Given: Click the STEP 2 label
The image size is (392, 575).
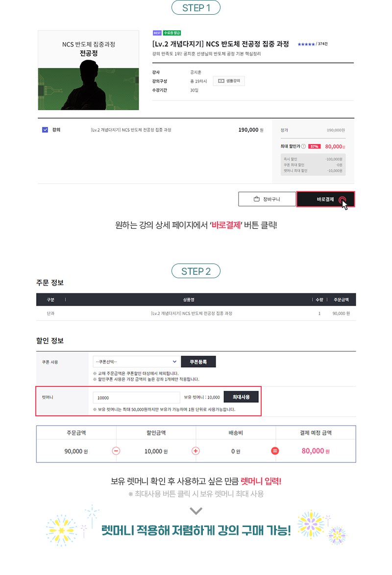Looking at the screenshot, I should [196, 271].
